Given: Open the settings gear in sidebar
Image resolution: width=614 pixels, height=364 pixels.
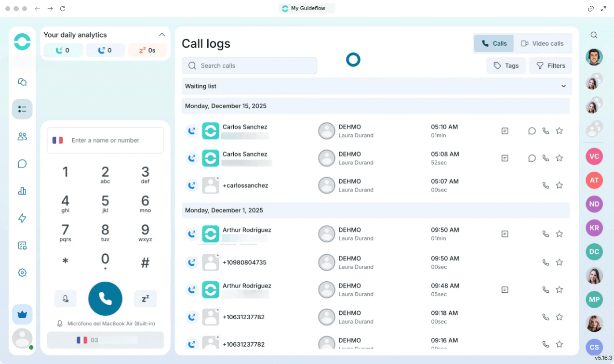Looking at the screenshot, I should [22, 273].
